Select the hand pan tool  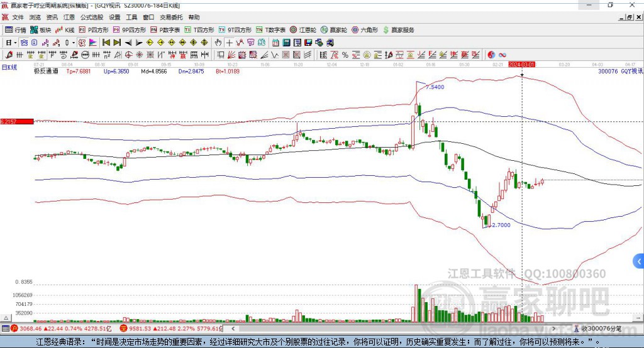point(218,43)
